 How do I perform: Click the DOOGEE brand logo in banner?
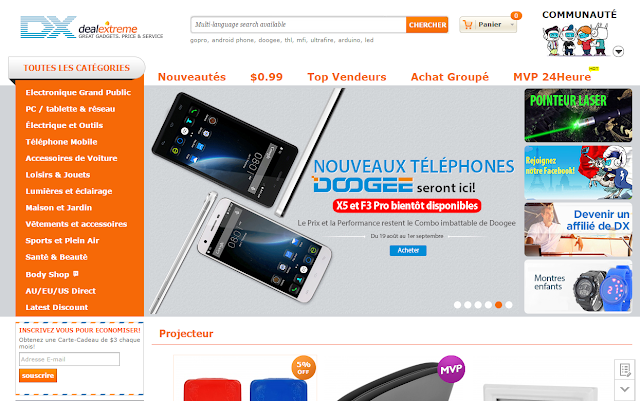363,185
